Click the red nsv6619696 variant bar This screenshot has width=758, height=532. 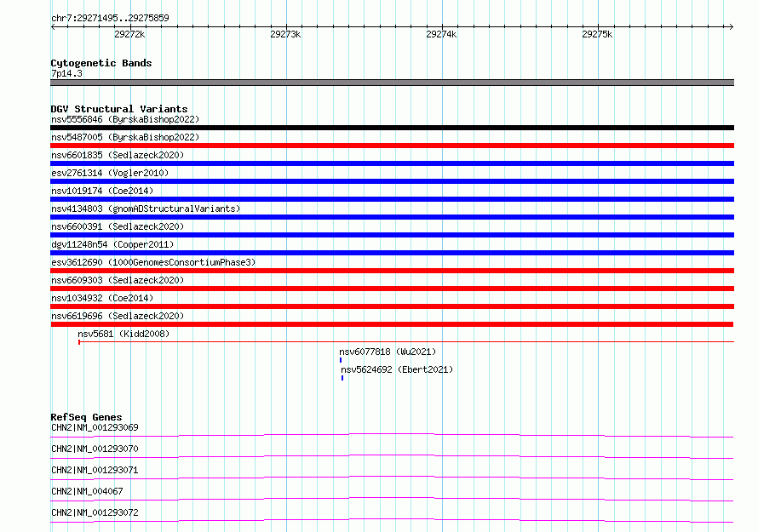pos(392,324)
